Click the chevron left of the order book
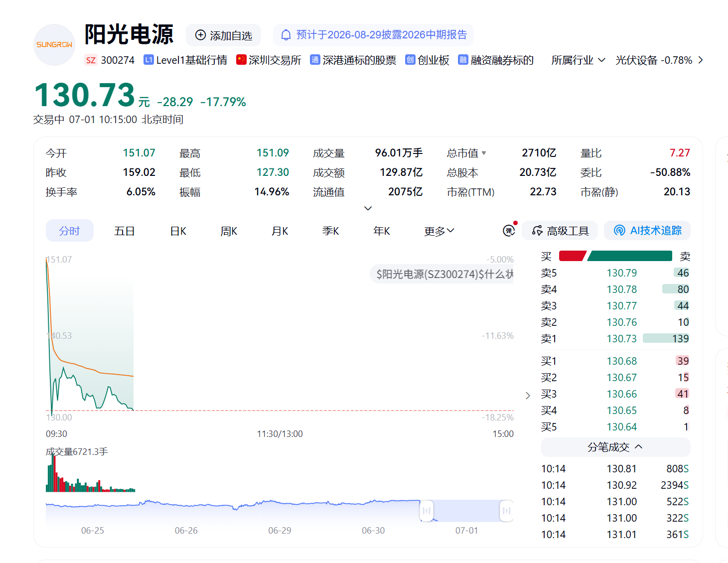 point(528,396)
